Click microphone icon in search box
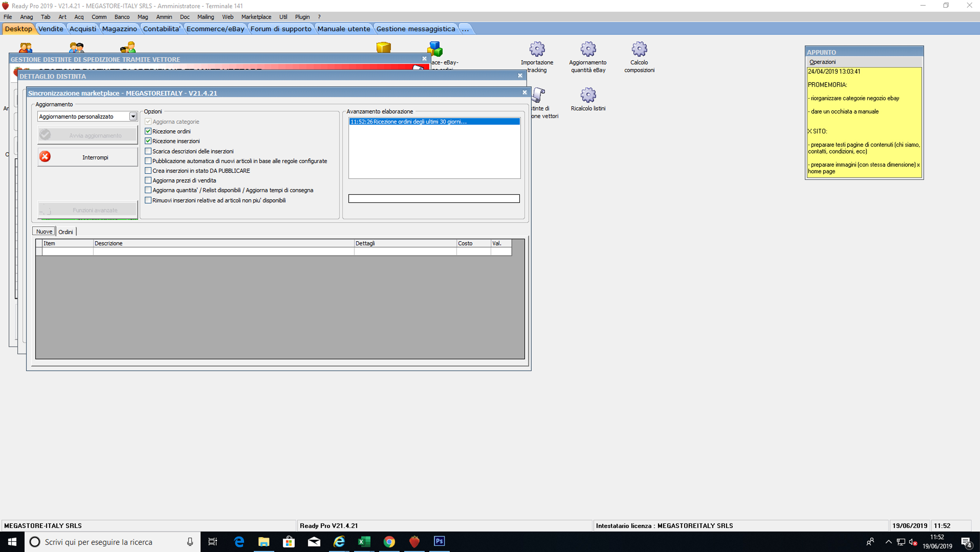The image size is (980, 552). [x=190, y=542]
